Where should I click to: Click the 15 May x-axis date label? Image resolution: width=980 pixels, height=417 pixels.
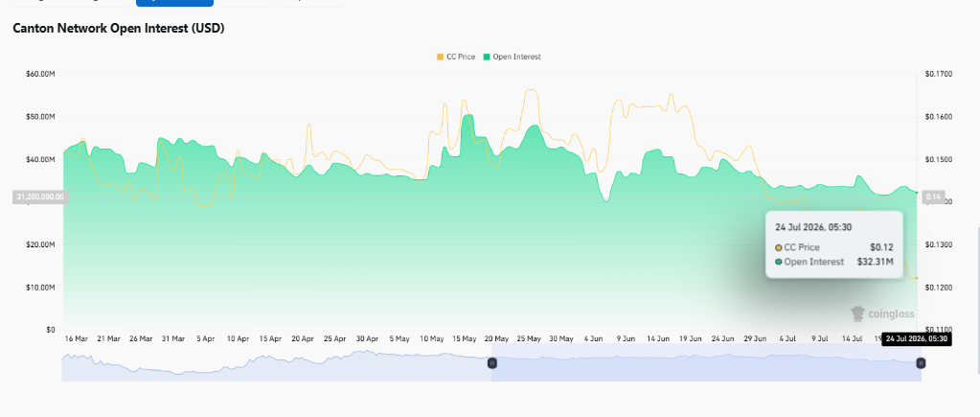465,338
